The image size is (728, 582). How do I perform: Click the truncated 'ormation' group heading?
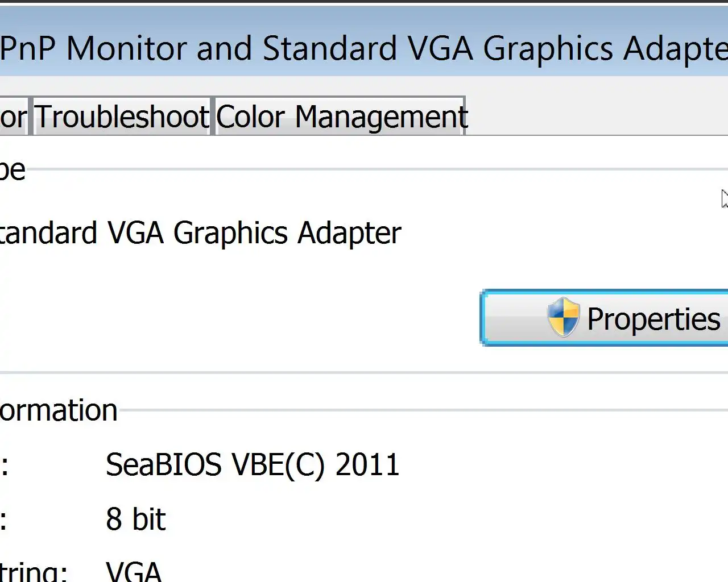(x=59, y=410)
